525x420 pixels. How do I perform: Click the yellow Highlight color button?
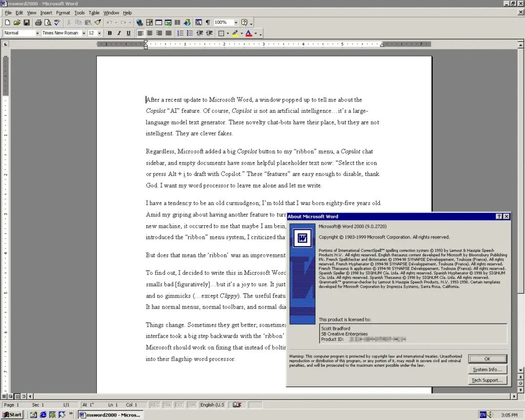[x=235, y=33]
